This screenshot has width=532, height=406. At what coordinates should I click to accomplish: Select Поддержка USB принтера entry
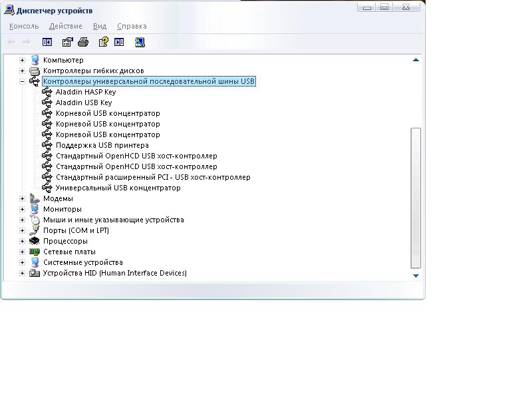[x=102, y=145]
